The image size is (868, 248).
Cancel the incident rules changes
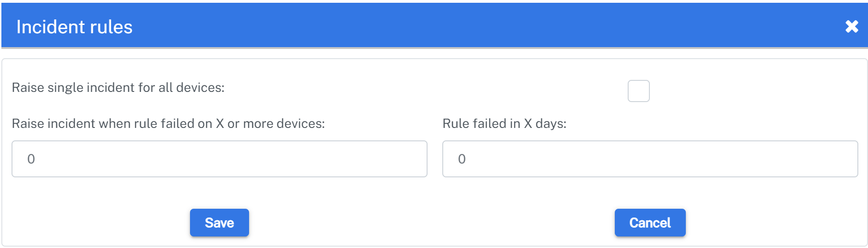point(650,223)
